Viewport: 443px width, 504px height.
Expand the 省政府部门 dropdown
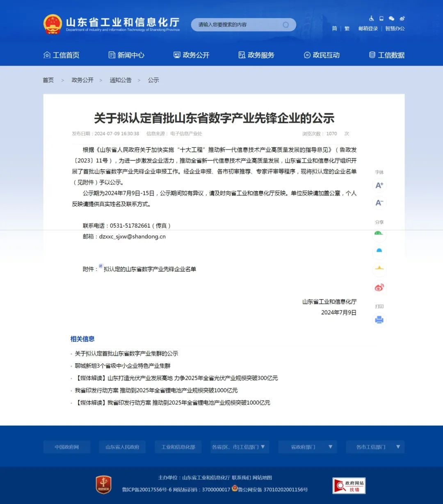(x=307, y=447)
